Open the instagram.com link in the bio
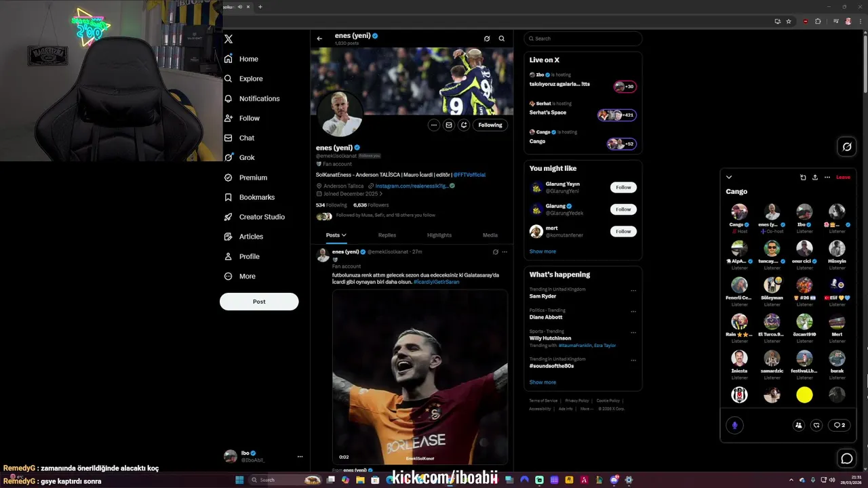The height and width of the screenshot is (488, 868). coord(412,186)
